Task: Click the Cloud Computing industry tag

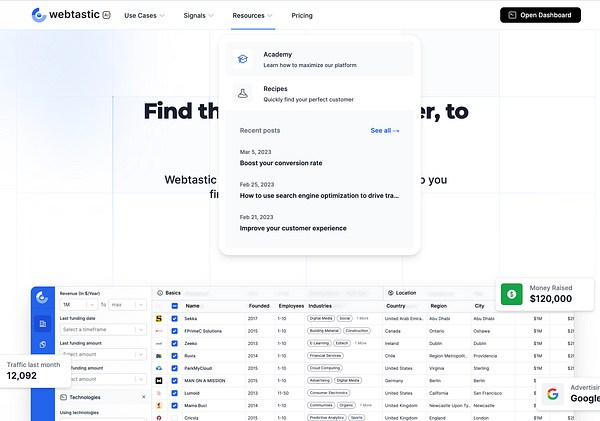Action: [325, 368]
